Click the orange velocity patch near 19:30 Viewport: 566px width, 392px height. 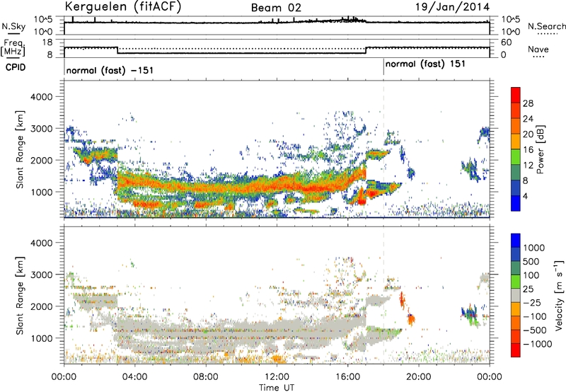[x=411, y=319]
